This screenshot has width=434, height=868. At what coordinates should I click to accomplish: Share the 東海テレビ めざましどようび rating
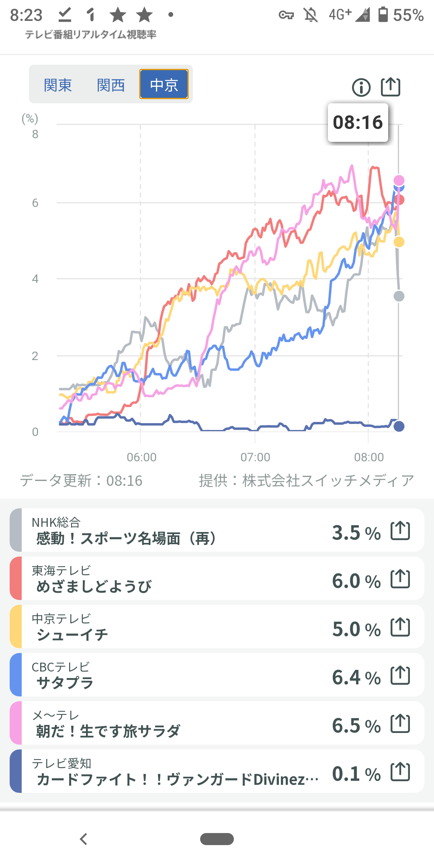click(400, 579)
